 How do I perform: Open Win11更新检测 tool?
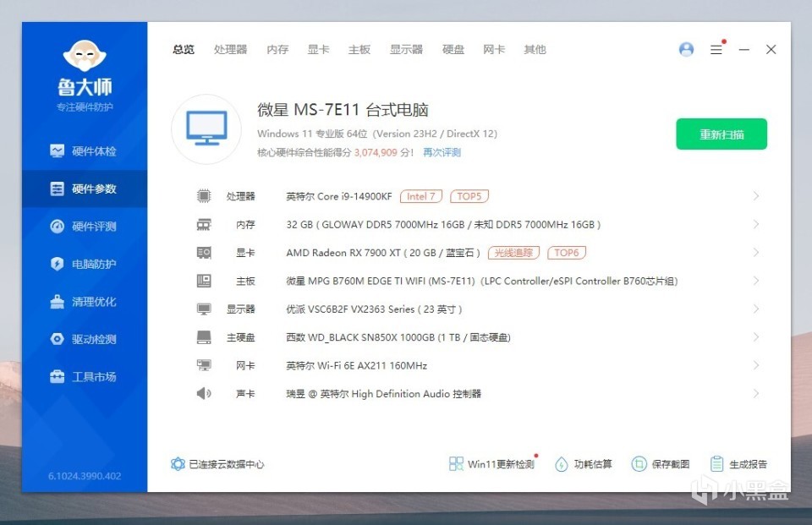[492, 464]
